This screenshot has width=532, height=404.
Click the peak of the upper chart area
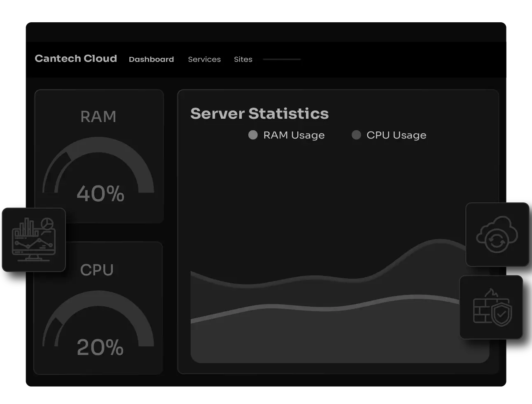pyautogui.click(x=439, y=241)
